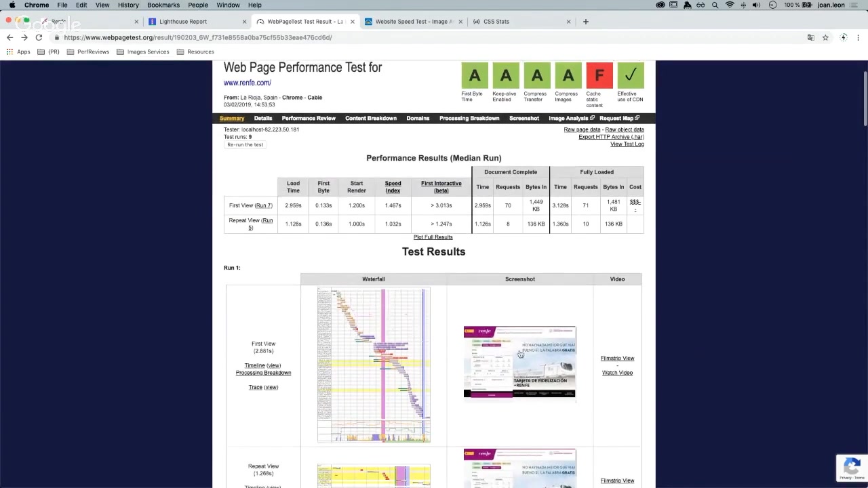Export HTTP Archive (.har)
The width and height of the screenshot is (868, 488).
pyautogui.click(x=611, y=137)
